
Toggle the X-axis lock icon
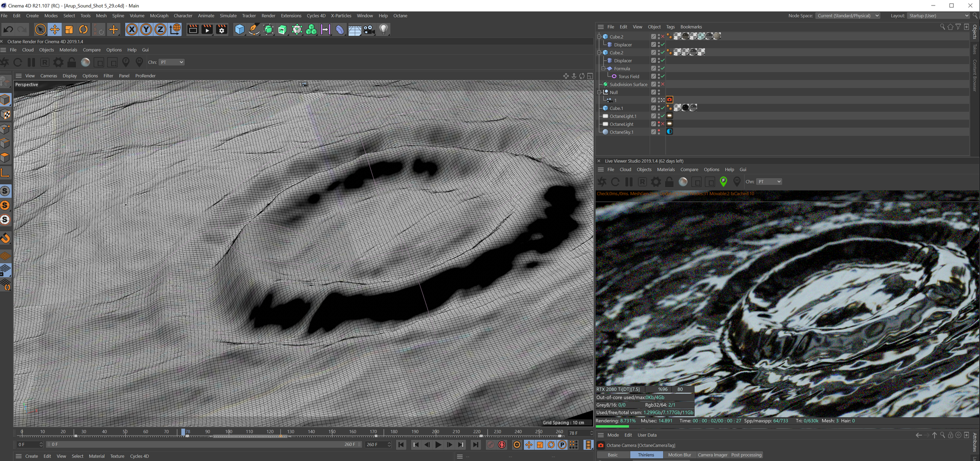(132, 29)
